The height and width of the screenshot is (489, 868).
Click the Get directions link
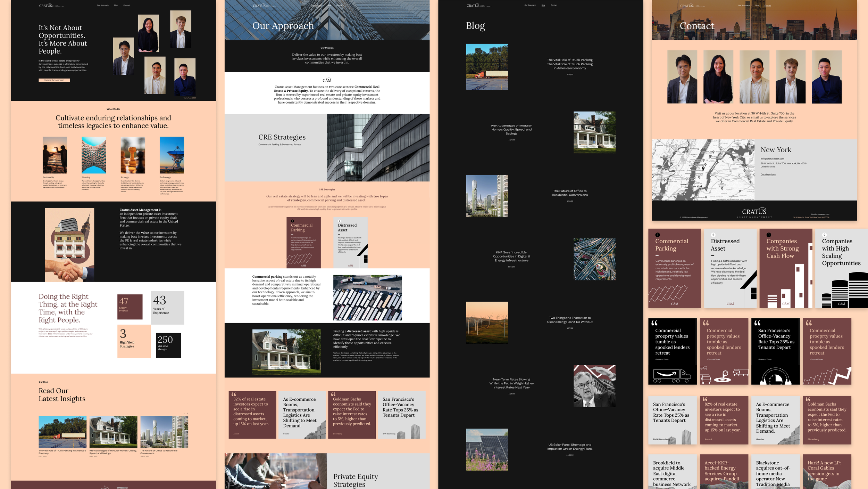coord(768,174)
